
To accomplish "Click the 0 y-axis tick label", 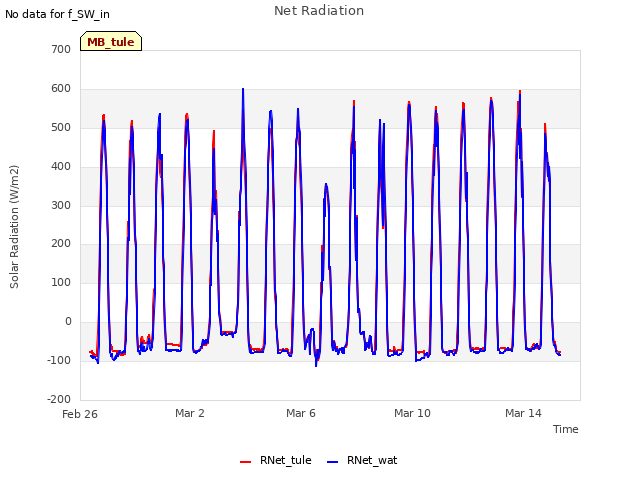I will pyautogui.click(x=68, y=322).
